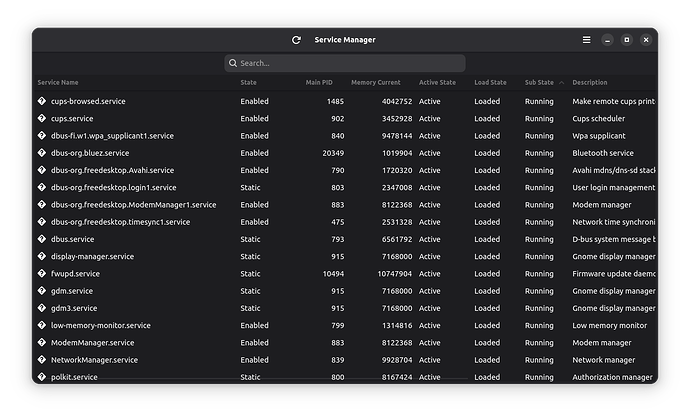Screen dimensions: 690x419
Task: Select the gdm3.service row
Action: tap(300, 308)
